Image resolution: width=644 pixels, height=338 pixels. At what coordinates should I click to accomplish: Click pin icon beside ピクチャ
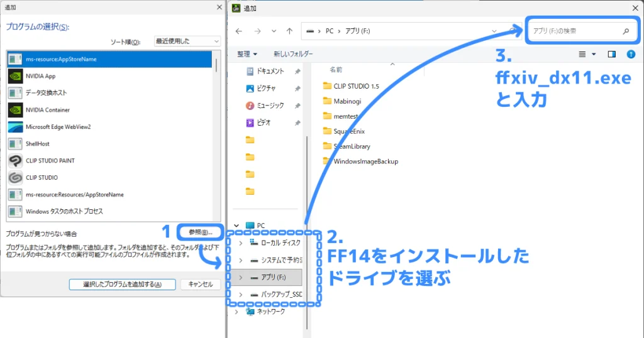297,89
